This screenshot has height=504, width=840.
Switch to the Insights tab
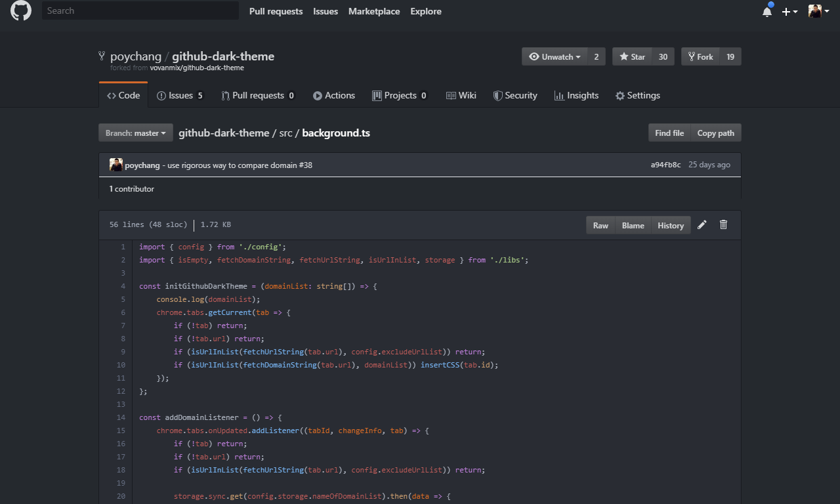[x=576, y=95]
